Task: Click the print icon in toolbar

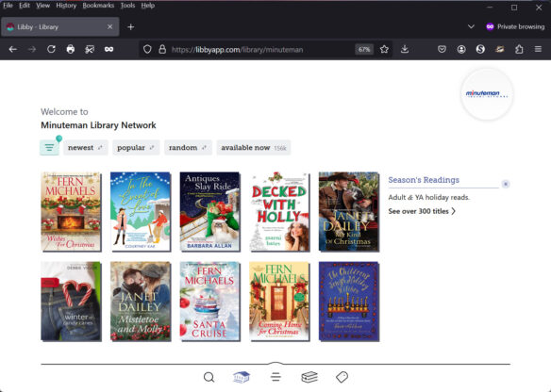Action: 71,50
